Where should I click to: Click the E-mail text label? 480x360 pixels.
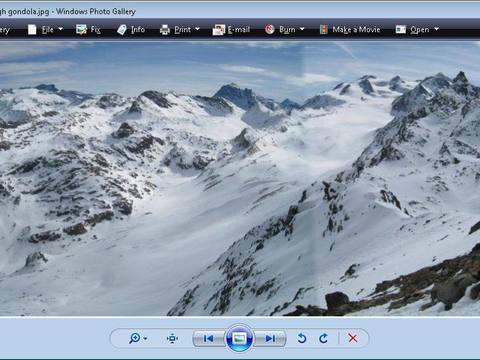[x=239, y=30]
